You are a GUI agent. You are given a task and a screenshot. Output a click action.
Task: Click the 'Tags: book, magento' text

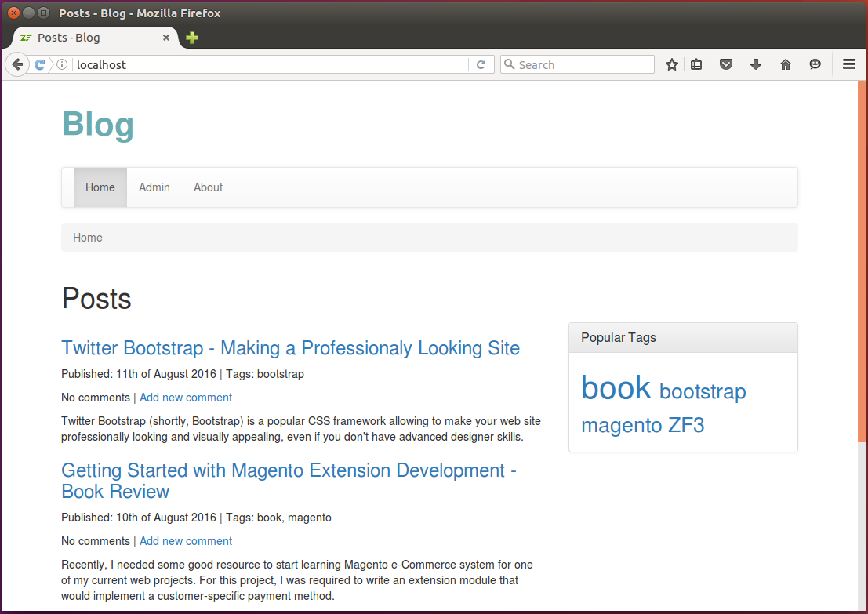point(278,518)
